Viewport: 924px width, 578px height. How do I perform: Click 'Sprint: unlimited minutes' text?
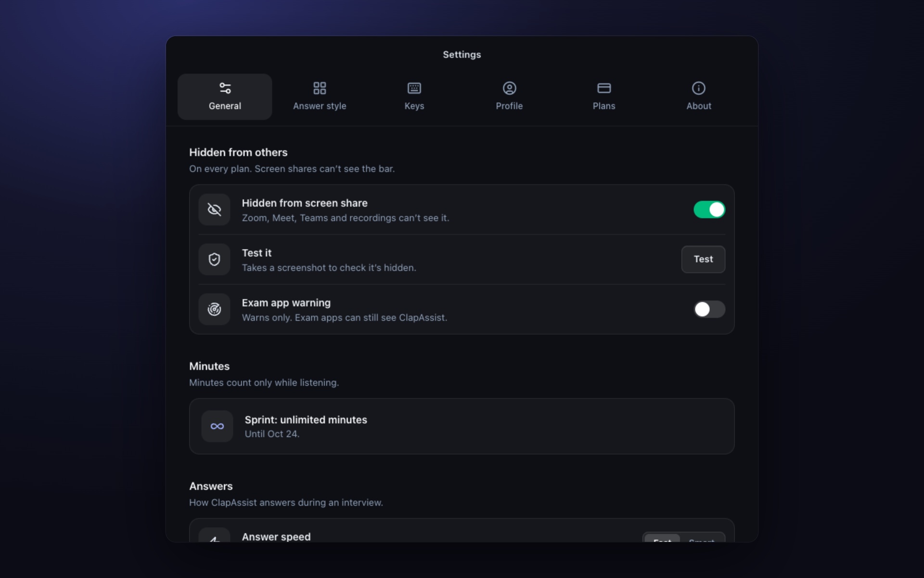[306, 420]
